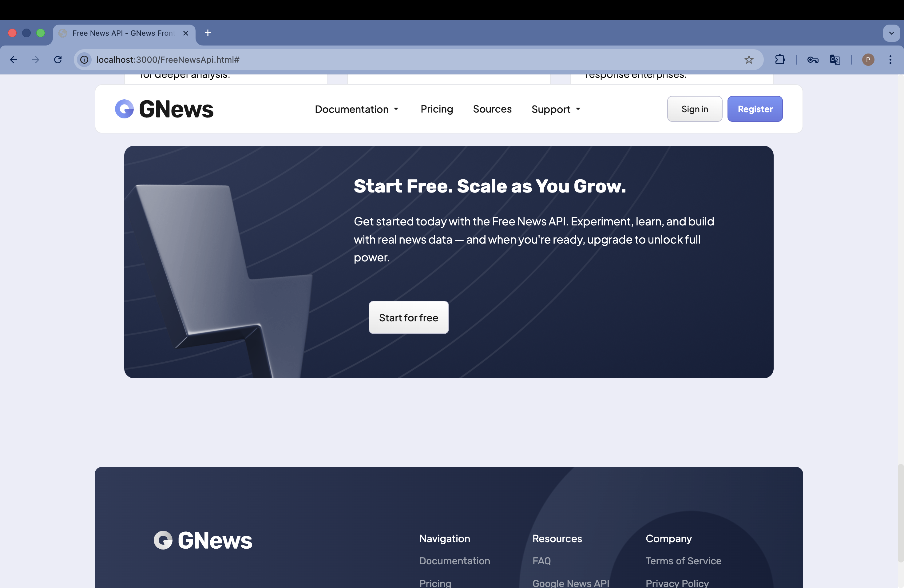The width and height of the screenshot is (904, 588).
Task: Expand the Support dropdown menu
Action: (555, 109)
